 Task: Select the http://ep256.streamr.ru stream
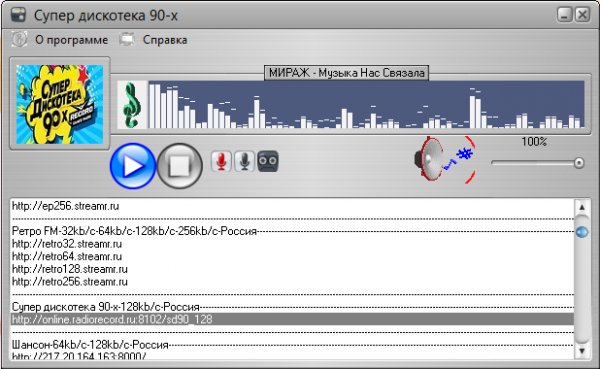point(292,206)
